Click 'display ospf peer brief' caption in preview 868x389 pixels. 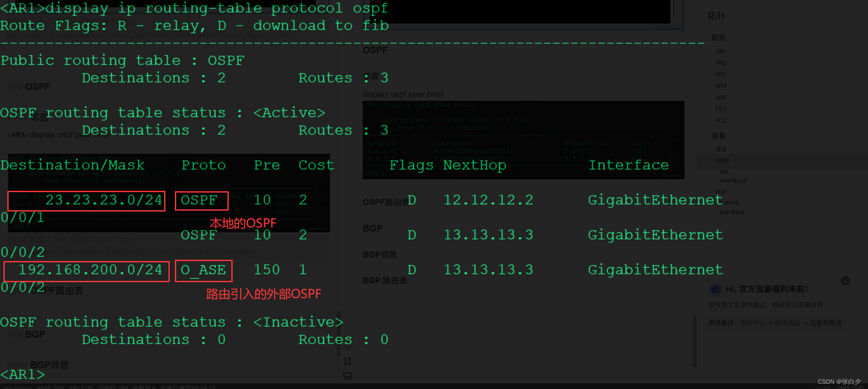click(403, 94)
